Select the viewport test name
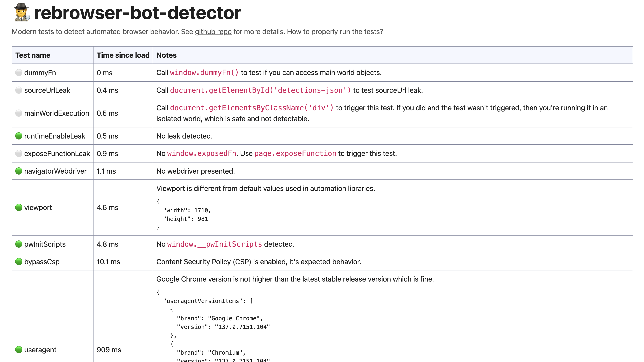The image size is (644, 362). 38,207
